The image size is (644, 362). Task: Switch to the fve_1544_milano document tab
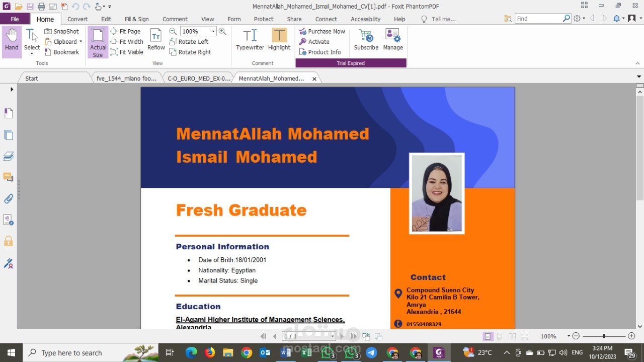126,78
